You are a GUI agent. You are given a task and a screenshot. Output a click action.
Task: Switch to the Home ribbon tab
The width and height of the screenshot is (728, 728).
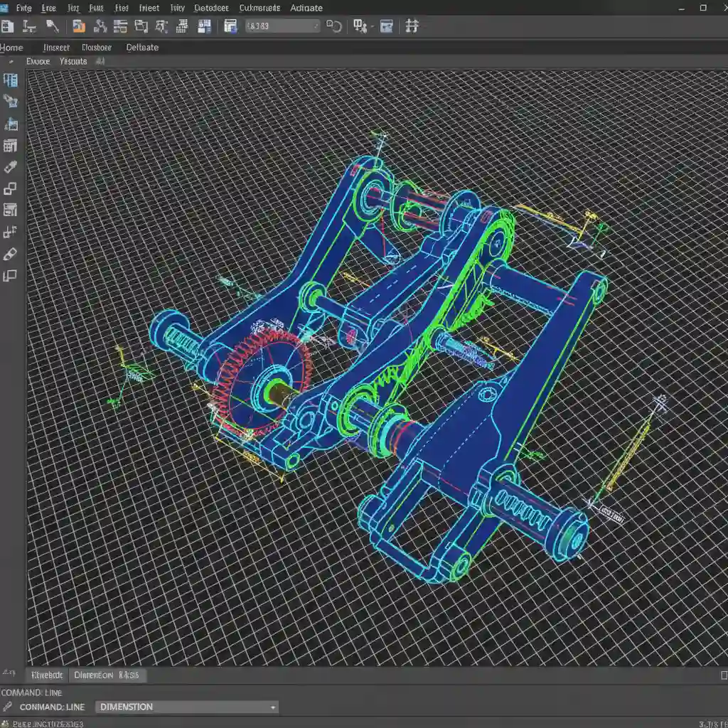point(11,48)
